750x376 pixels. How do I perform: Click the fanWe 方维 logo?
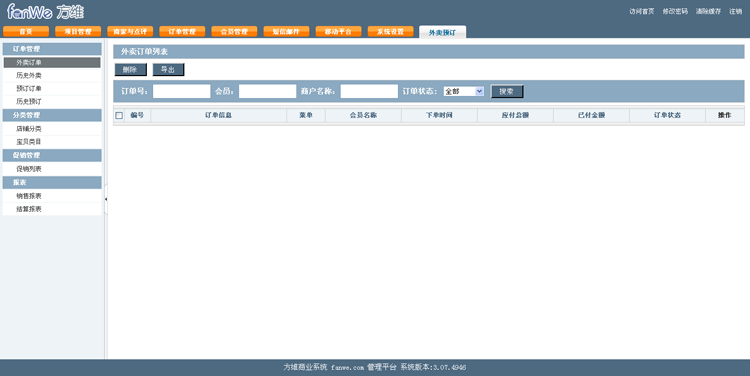point(45,11)
